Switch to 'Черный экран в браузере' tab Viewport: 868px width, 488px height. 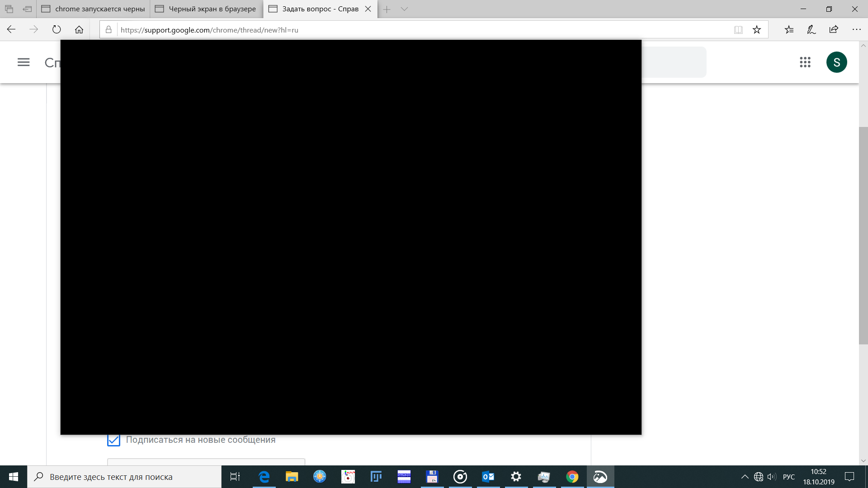click(206, 9)
